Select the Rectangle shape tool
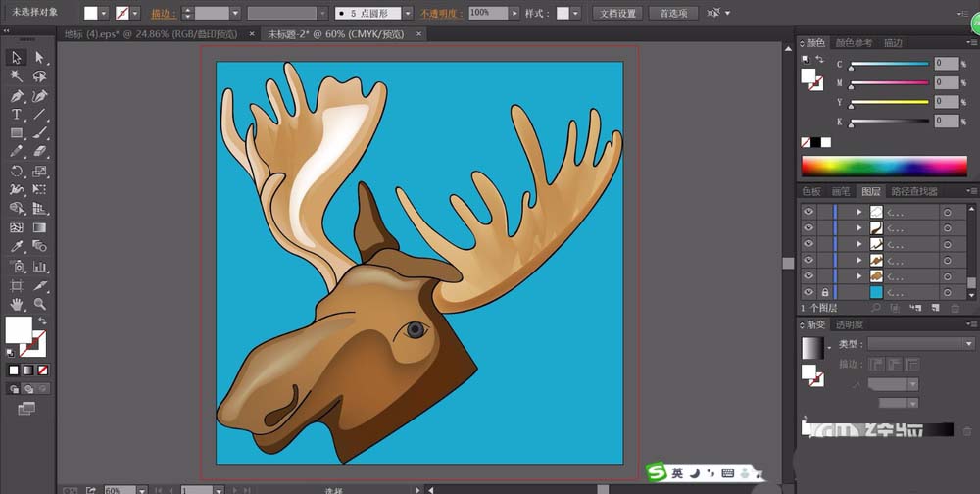The width and height of the screenshot is (980, 494). (x=17, y=133)
